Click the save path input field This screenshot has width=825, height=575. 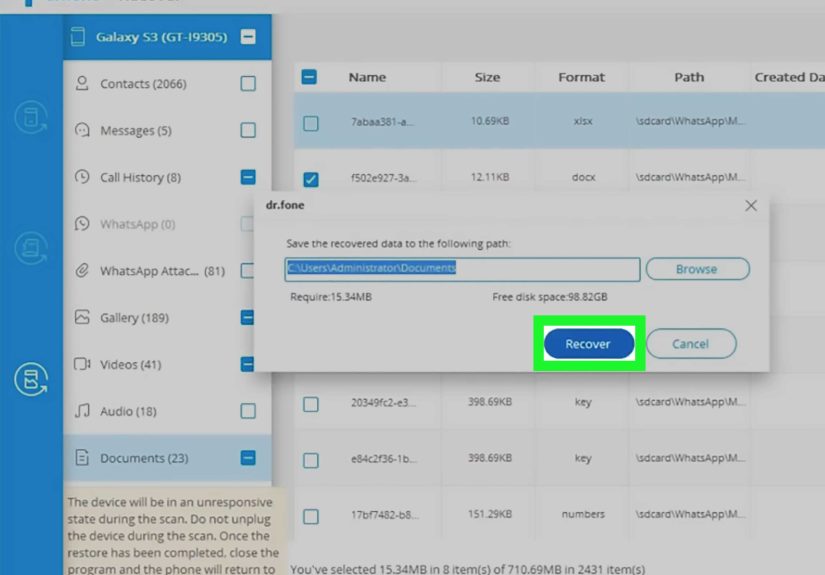point(462,269)
